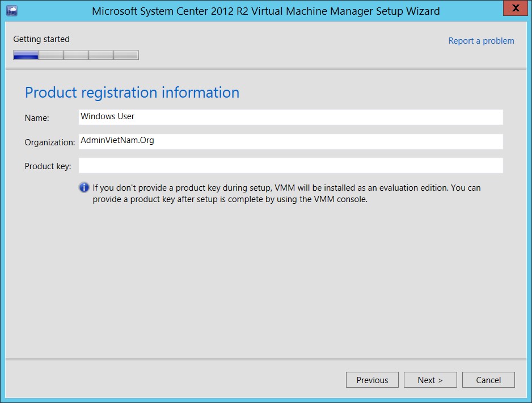Image resolution: width=532 pixels, height=403 pixels.
Task: Click the Product key: label
Action: pyautogui.click(x=48, y=166)
